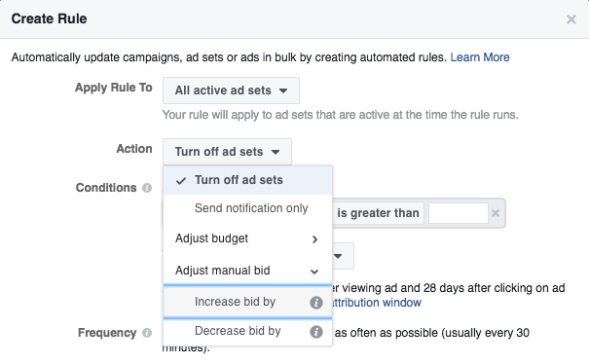589x364 pixels.
Task: Open the Action dropdown
Action: click(x=227, y=152)
